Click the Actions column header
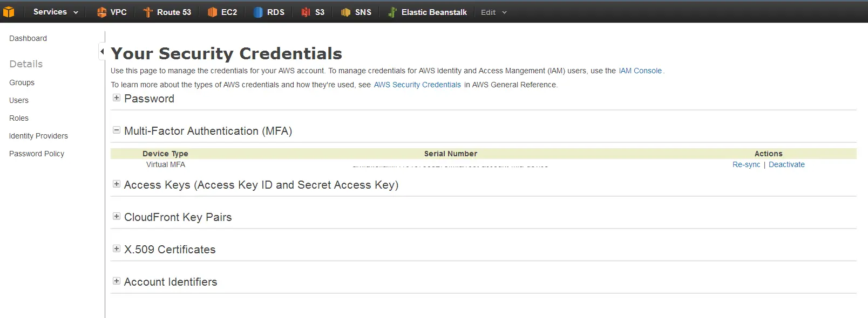Viewport: 868px width, 318px height. (x=769, y=154)
